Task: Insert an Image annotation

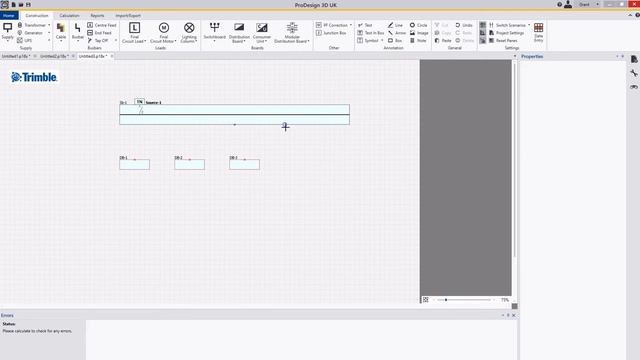Action: coord(419,33)
